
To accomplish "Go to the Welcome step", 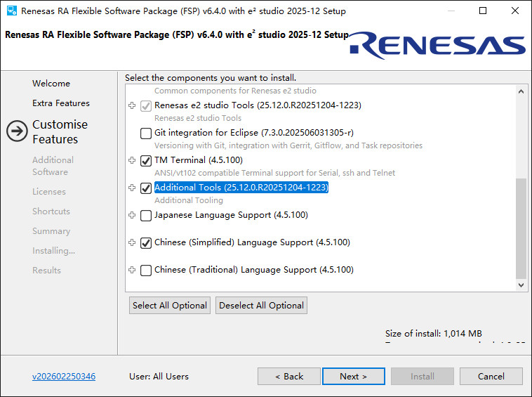I will click(x=51, y=84).
